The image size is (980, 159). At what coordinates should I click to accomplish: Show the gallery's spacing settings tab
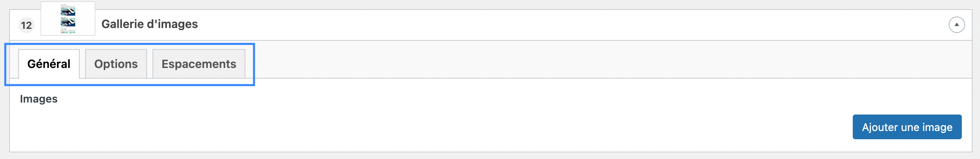coord(199,64)
